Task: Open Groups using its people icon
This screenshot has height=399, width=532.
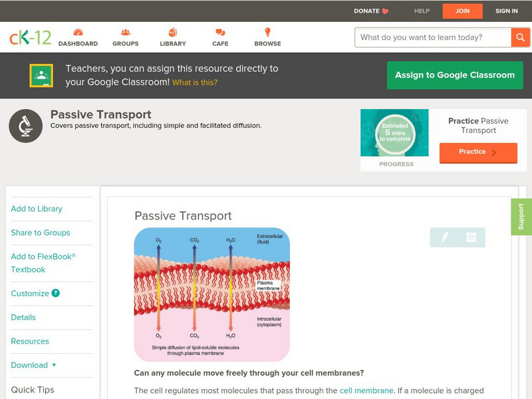Action: pos(125,31)
